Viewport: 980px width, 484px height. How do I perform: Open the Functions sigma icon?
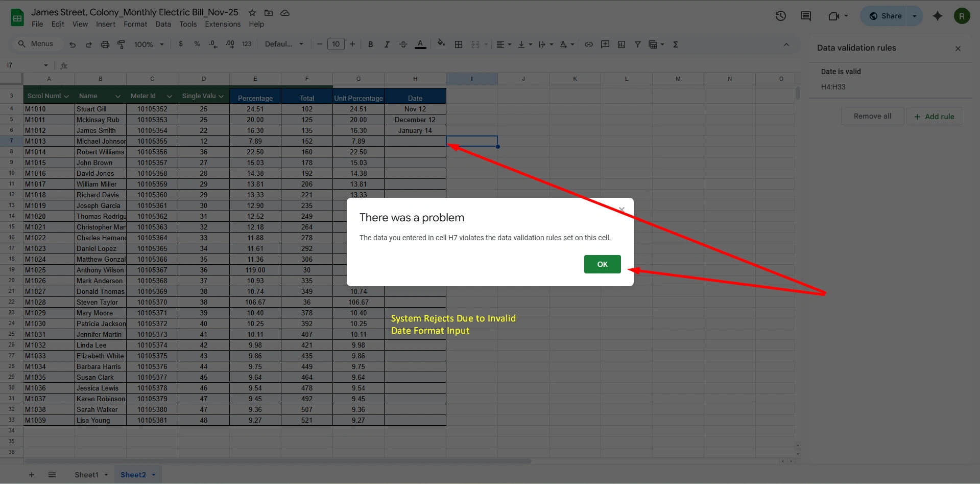click(x=675, y=44)
